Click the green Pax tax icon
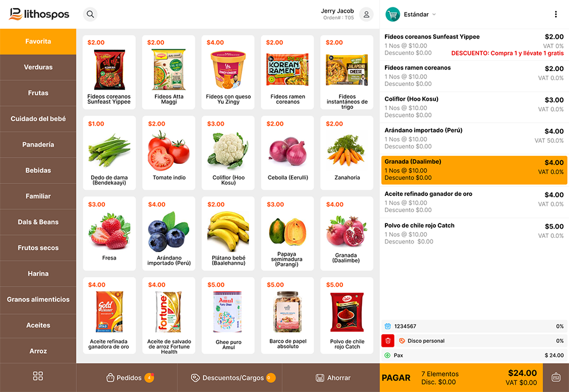 (x=387, y=354)
